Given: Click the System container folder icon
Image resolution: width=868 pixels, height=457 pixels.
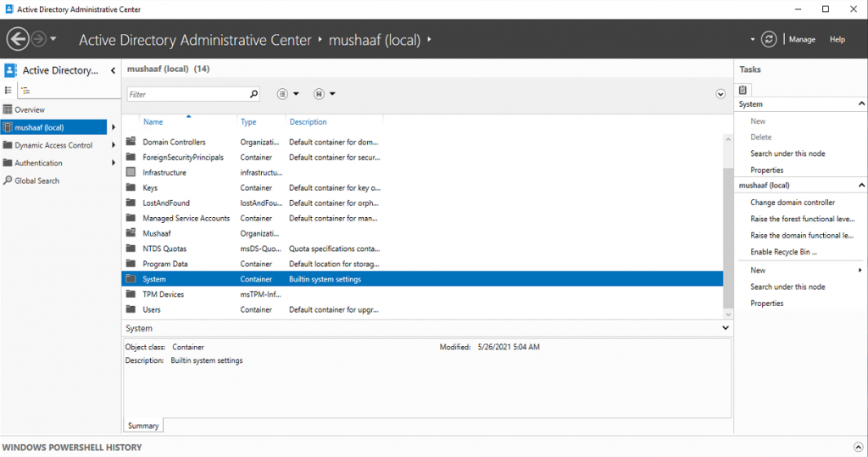Looking at the screenshot, I should click(131, 279).
